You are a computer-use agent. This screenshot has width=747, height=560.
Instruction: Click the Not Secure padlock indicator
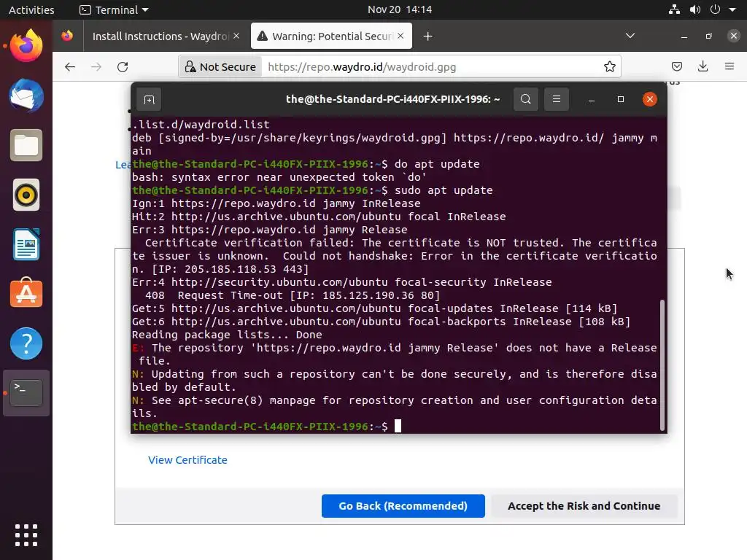220,66
